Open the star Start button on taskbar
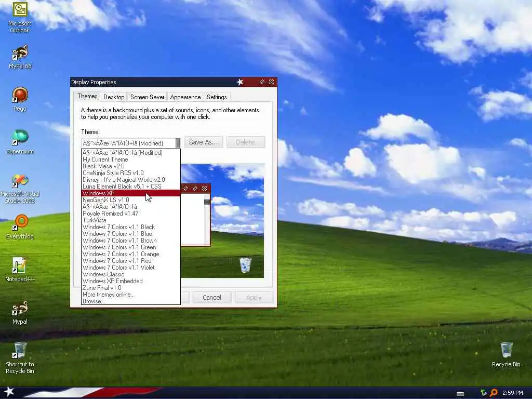Screen dimensions: 532x399 (x=9, y=392)
